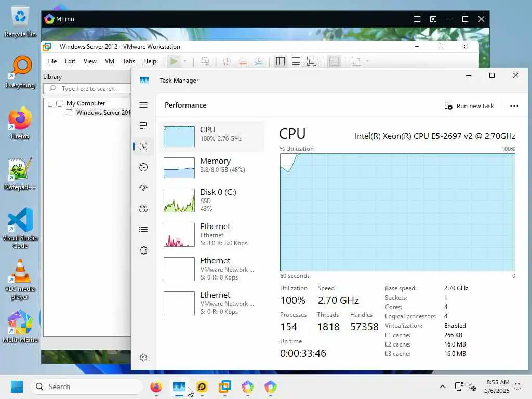The image size is (532, 399).
Task: Open Firefox from taskbar
Action: coord(156,387)
